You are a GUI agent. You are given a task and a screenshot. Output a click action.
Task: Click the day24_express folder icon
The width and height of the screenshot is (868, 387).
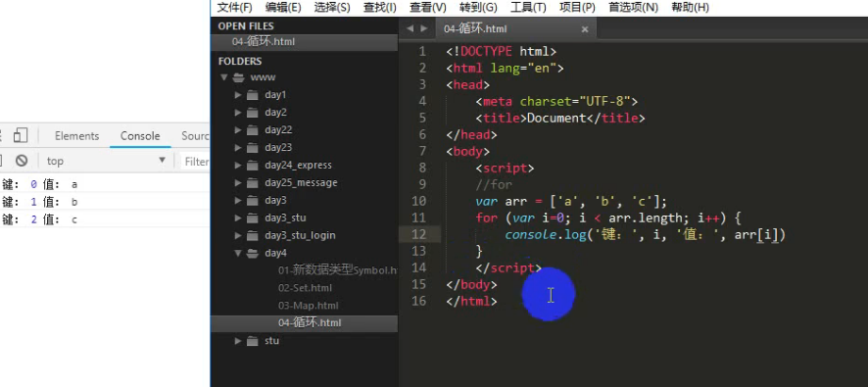tap(253, 165)
